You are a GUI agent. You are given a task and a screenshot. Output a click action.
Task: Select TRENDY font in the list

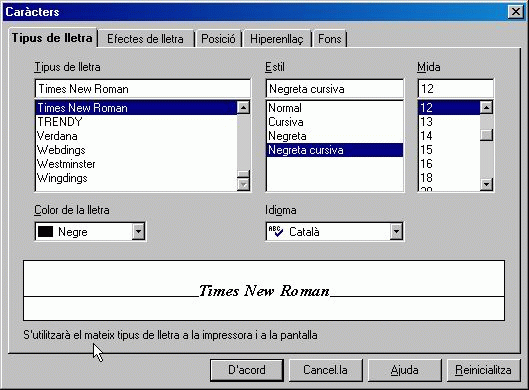pos(136,122)
